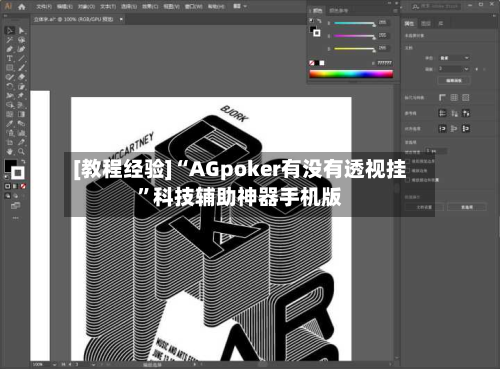Select the Zoom magnifier tool

(x=21, y=152)
